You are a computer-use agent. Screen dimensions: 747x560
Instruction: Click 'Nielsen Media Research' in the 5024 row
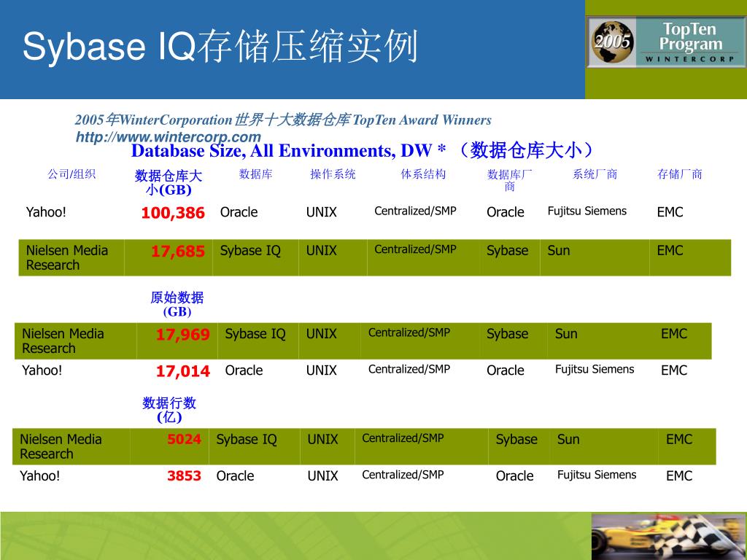[x=61, y=447]
